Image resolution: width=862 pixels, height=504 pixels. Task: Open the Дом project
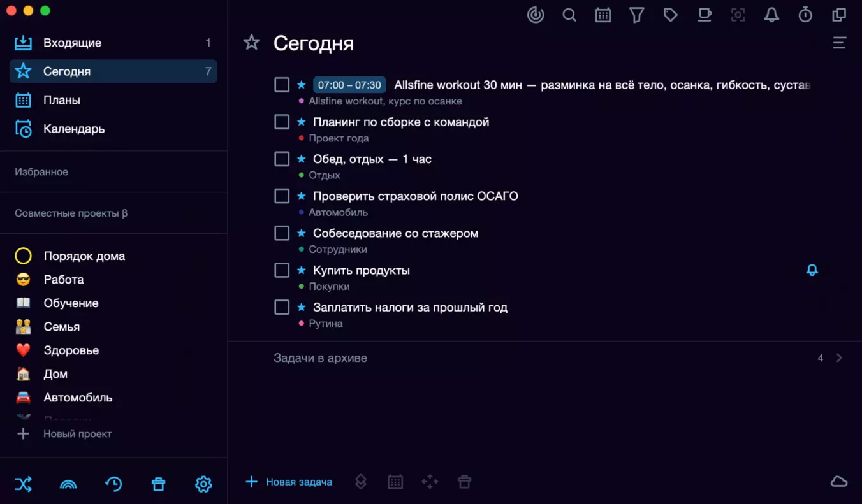[113, 374]
